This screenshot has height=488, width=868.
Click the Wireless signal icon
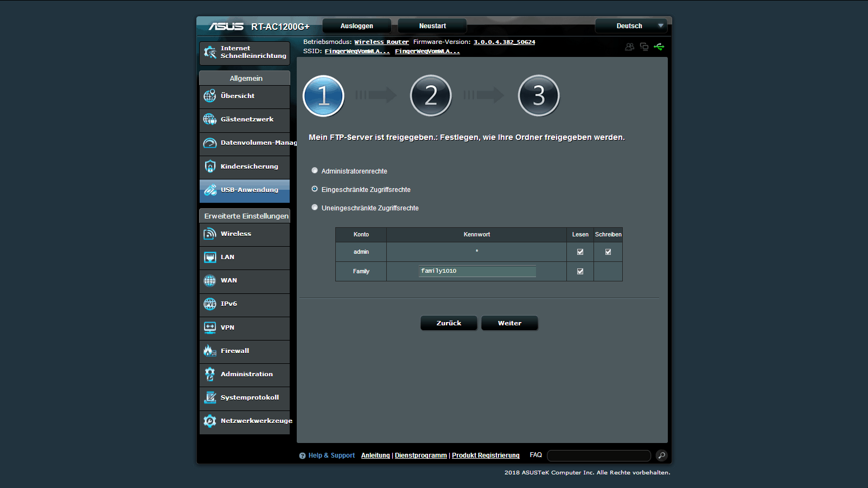[x=210, y=234]
